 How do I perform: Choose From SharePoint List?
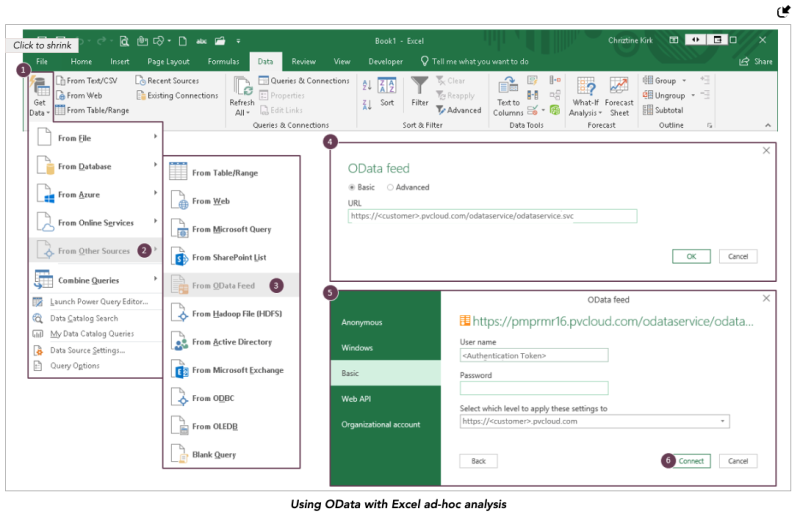click(x=231, y=257)
